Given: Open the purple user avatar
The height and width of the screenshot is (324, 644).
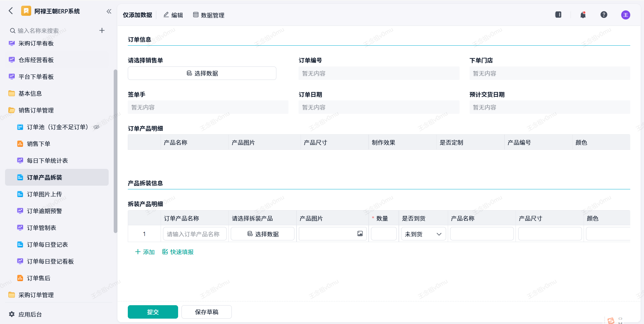Looking at the screenshot, I should tap(626, 15).
